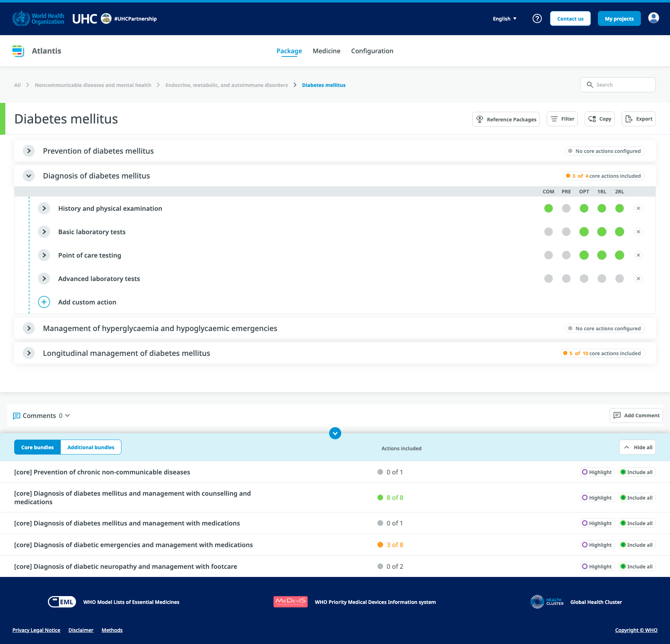
Task: Click the Contact us button
Action: (x=570, y=19)
